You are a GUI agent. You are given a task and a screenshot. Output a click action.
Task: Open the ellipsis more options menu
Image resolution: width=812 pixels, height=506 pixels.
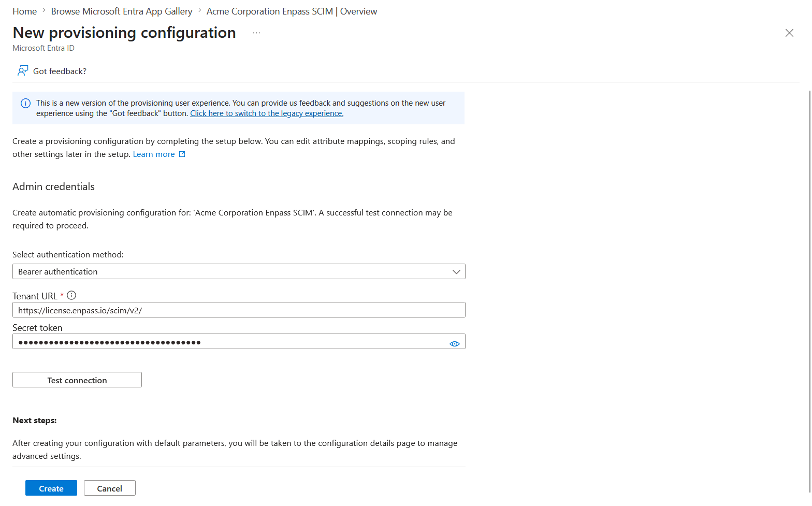point(256,33)
